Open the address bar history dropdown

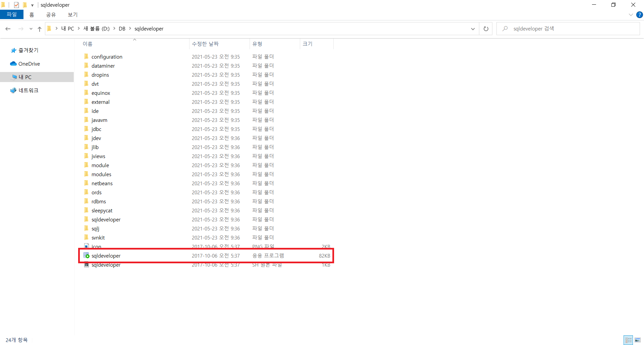(473, 29)
